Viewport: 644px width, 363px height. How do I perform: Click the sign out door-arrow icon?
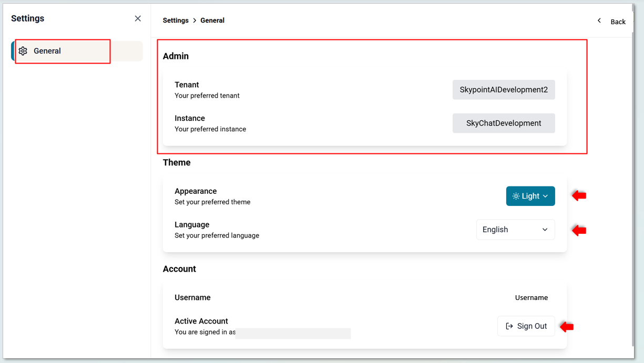(x=509, y=326)
